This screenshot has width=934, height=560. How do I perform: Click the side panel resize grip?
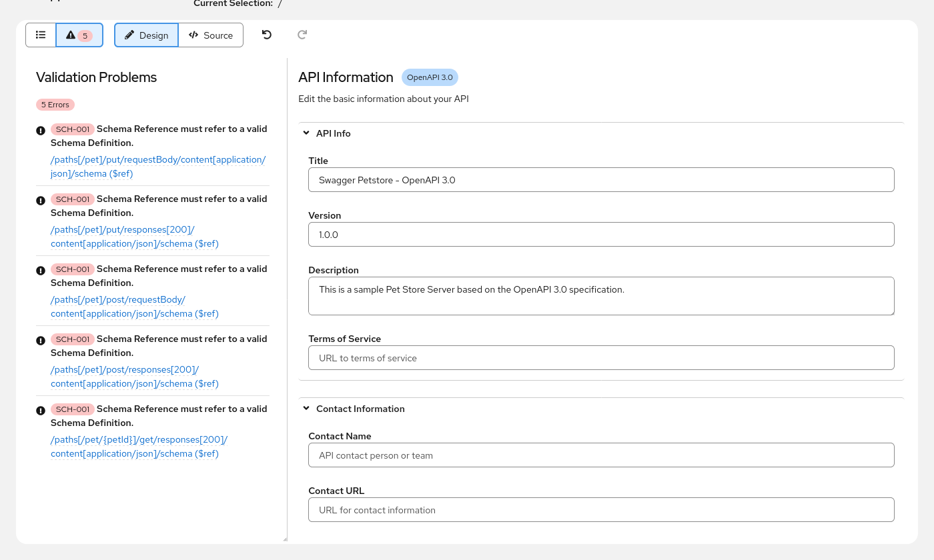[285, 539]
